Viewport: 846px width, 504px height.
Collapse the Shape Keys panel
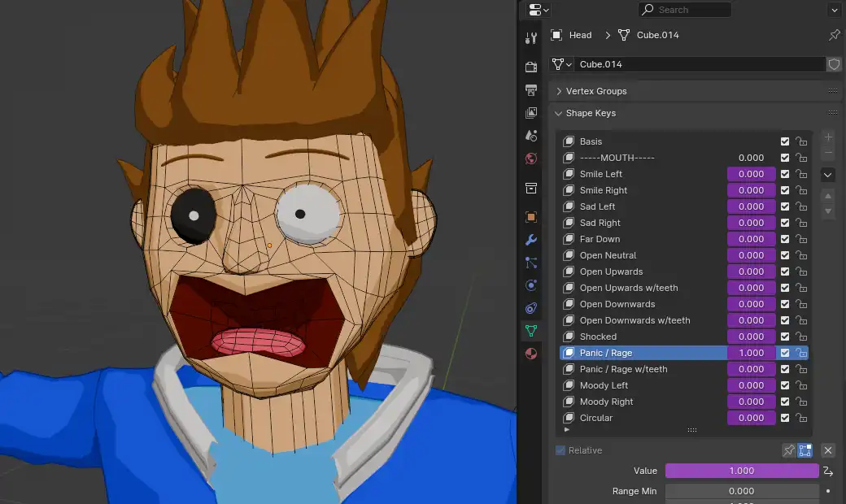(x=591, y=113)
